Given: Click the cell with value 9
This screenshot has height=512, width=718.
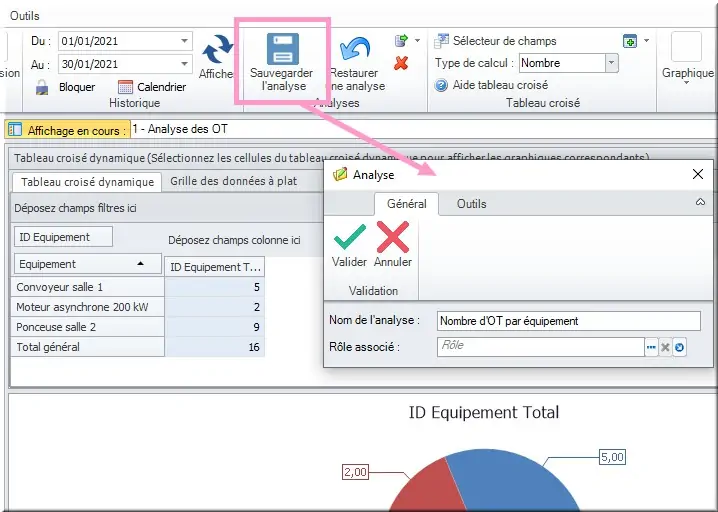Looking at the screenshot, I should (x=215, y=327).
